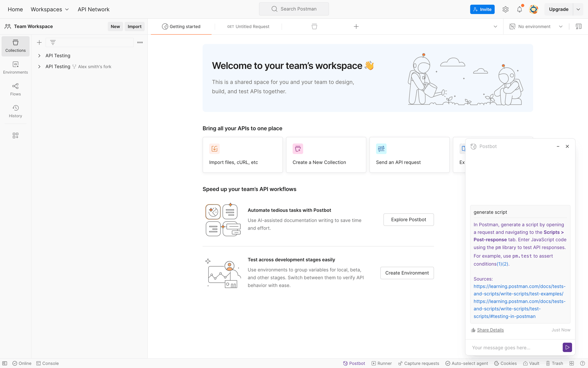Open the Workspaces dropdown
This screenshot has width=588, height=368.
coord(50,9)
